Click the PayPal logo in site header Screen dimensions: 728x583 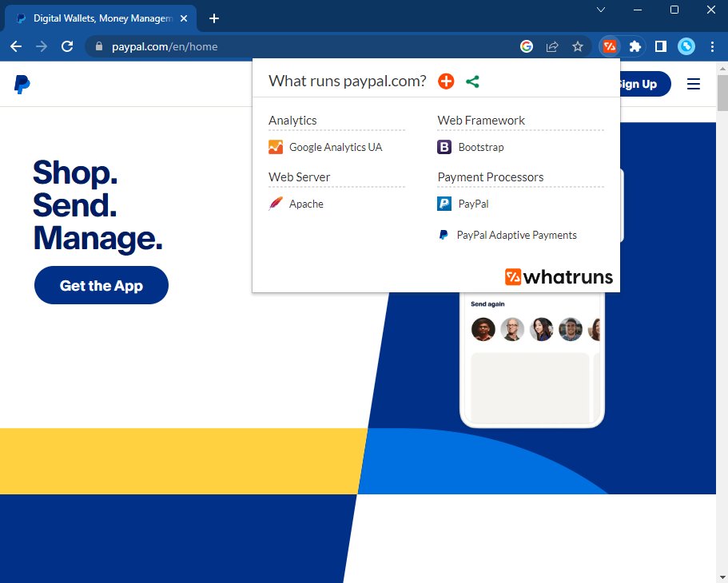pyautogui.click(x=22, y=85)
